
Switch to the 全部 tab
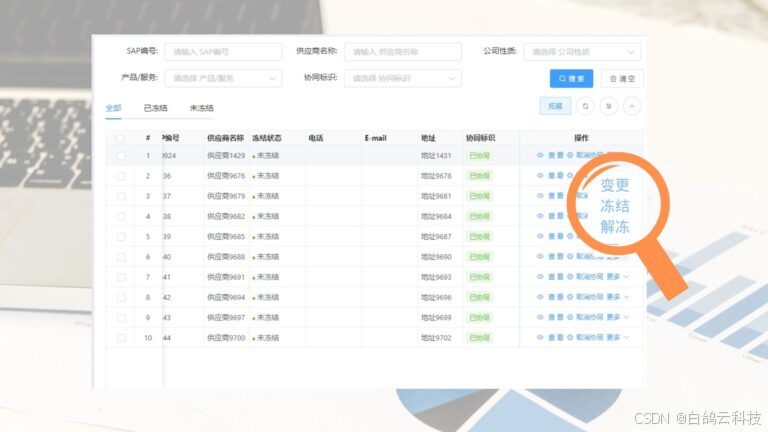click(113, 108)
